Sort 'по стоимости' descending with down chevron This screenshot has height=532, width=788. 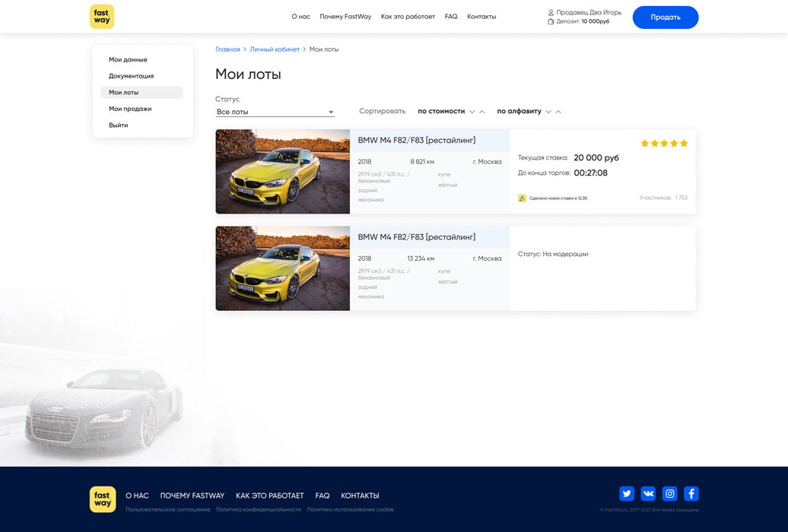click(x=472, y=112)
